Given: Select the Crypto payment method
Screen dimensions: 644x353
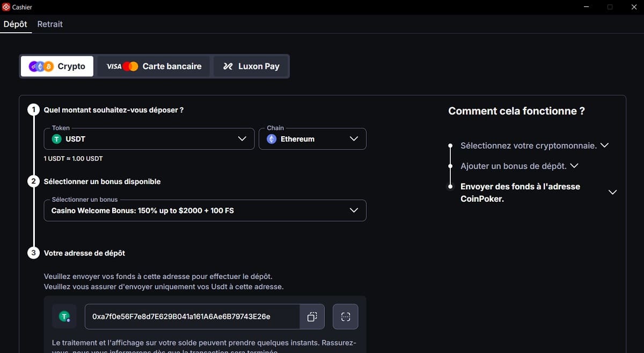Looking at the screenshot, I should click(x=57, y=66).
